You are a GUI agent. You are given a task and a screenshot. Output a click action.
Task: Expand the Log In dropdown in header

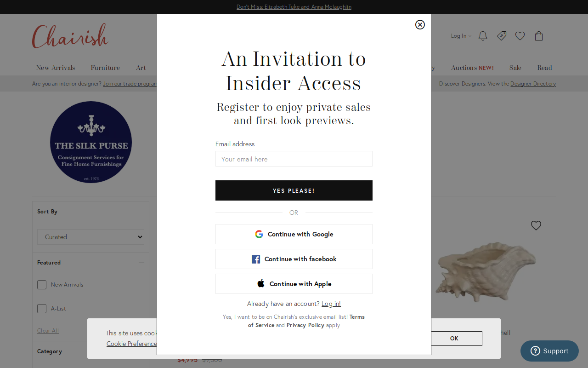461,36
